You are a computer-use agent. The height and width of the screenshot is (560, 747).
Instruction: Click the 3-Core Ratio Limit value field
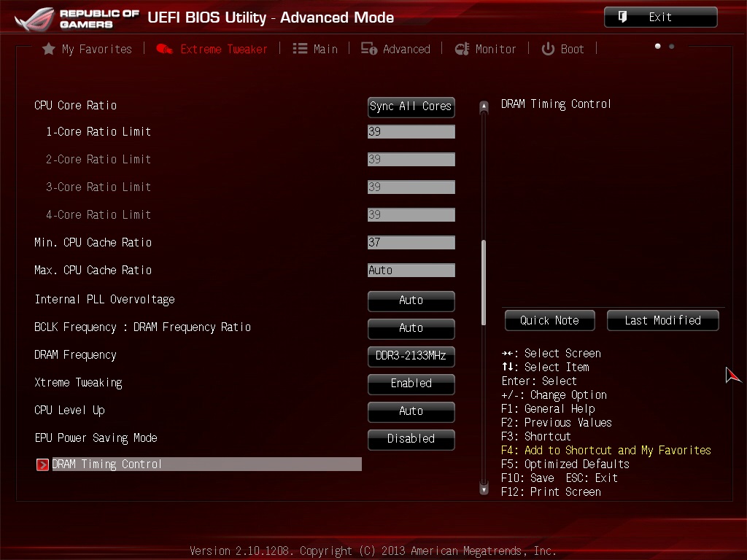click(411, 187)
